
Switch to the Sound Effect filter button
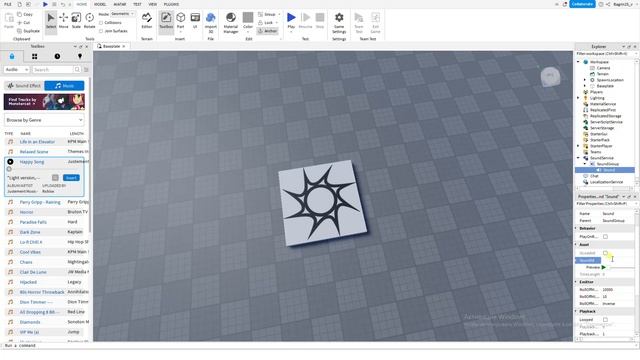tap(24, 85)
